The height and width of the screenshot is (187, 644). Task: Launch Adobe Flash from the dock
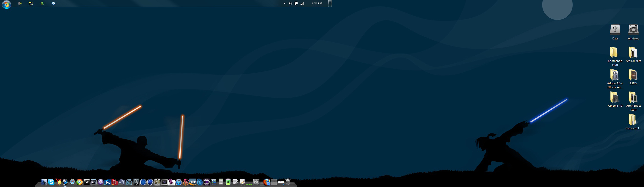tap(114, 183)
